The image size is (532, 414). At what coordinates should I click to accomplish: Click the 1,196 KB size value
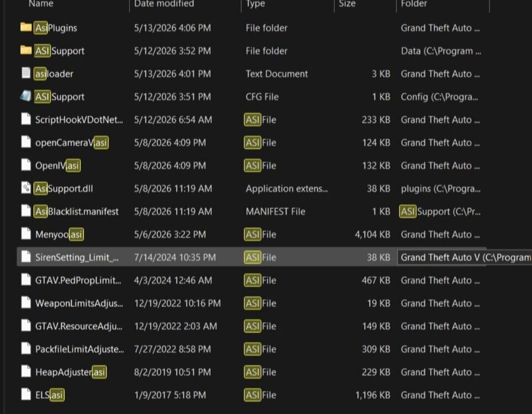[x=372, y=395]
